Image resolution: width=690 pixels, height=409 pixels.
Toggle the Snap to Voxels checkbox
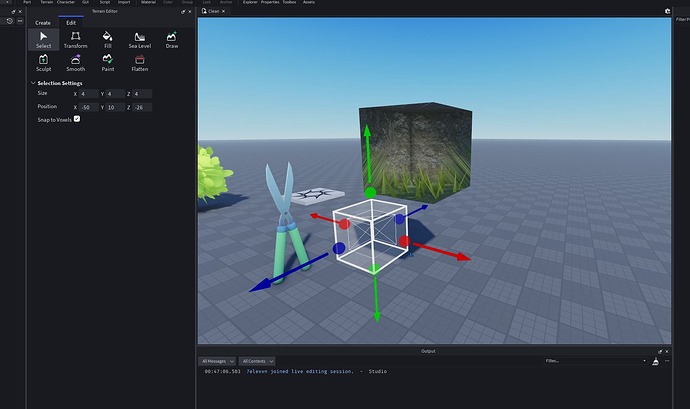click(77, 119)
